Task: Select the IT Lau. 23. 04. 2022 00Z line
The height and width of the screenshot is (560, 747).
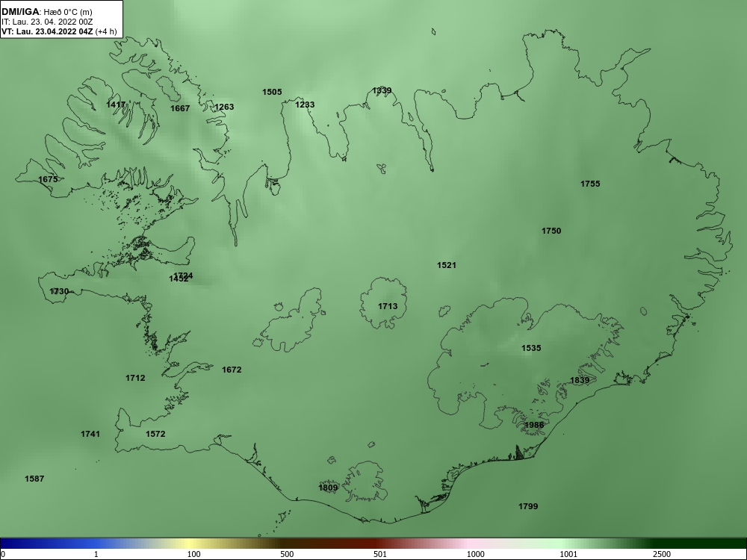Action: pos(47,22)
